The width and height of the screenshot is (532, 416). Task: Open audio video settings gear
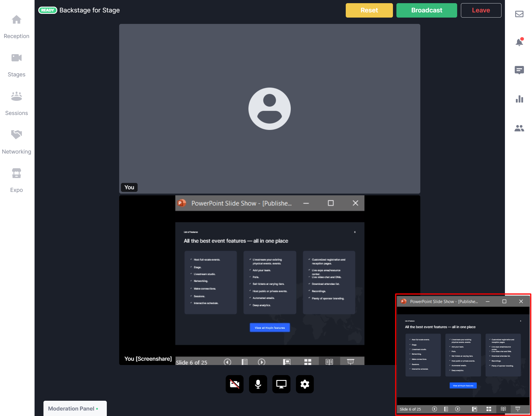click(x=305, y=384)
